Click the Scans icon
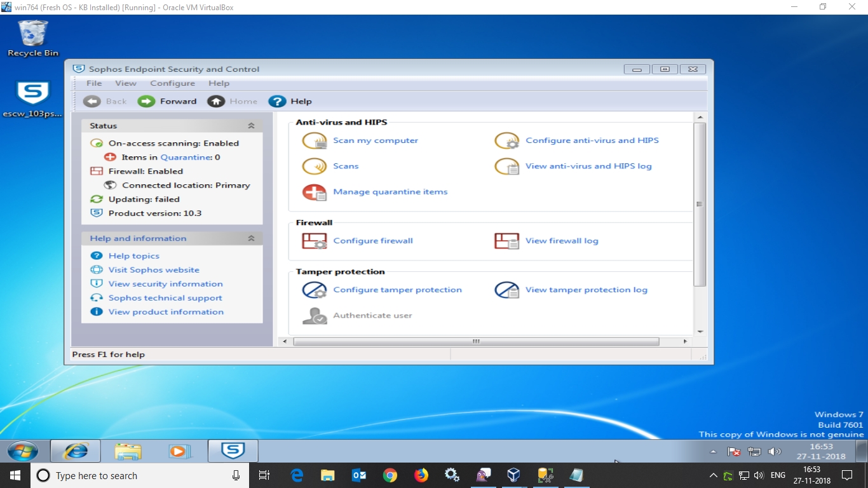The width and height of the screenshot is (868, 488). tap(315, 166)
